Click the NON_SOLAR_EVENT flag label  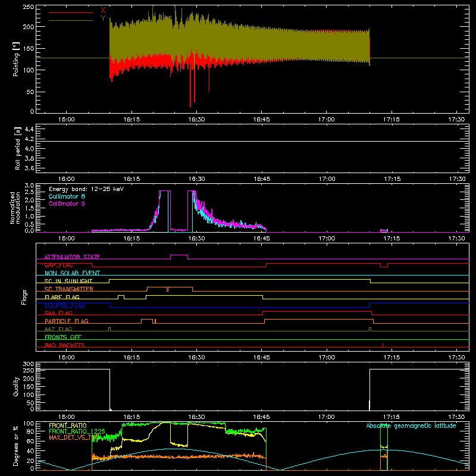click(72, 273)
